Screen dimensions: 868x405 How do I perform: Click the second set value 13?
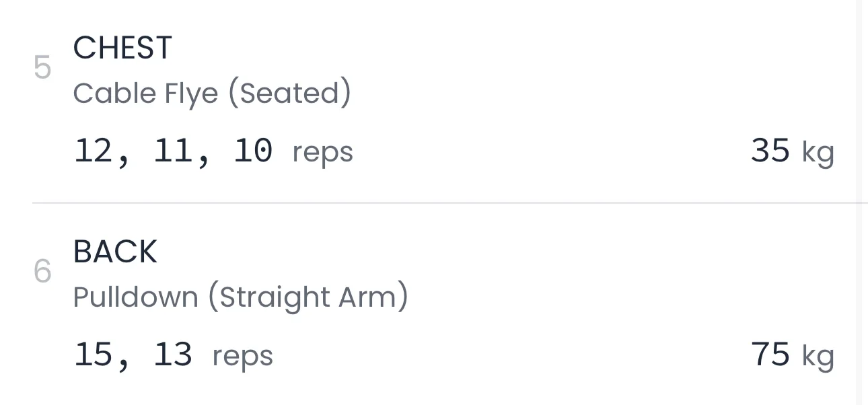[173, 354]
